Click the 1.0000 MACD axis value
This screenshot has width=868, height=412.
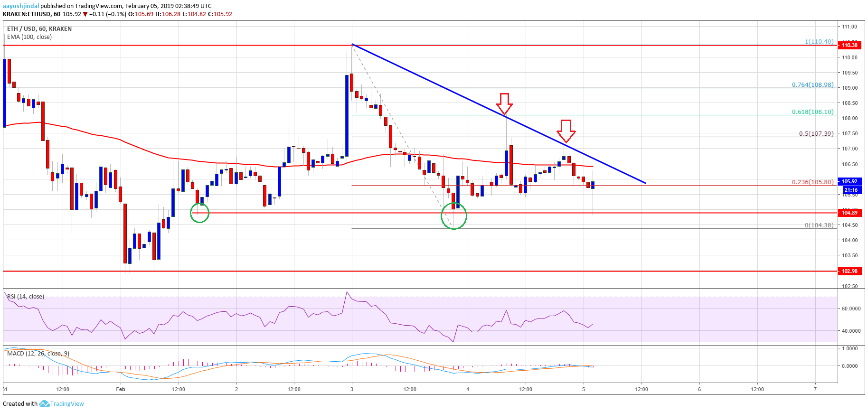pyautogui.click(x=850, y=348)
